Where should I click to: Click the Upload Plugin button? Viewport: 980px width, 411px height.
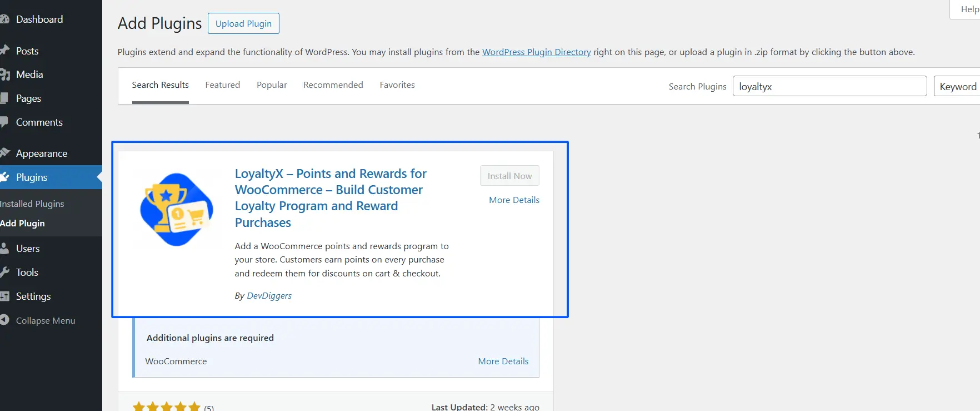tap(243, 23)
